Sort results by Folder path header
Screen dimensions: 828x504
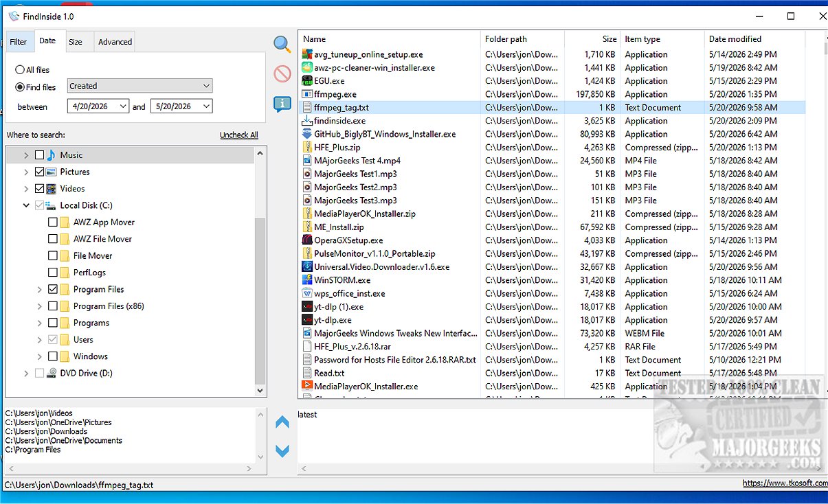(x=522, y=39)
